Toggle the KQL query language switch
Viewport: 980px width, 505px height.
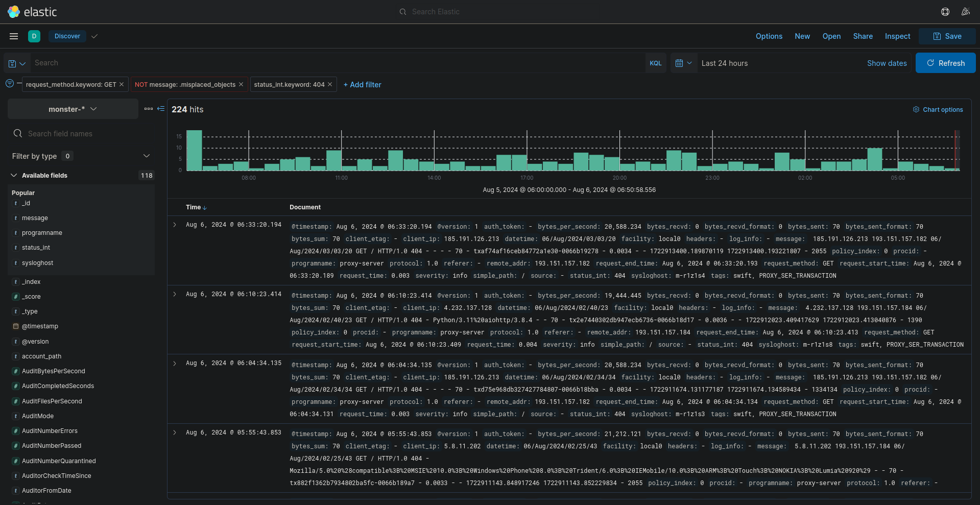click(x=655, y=63)
